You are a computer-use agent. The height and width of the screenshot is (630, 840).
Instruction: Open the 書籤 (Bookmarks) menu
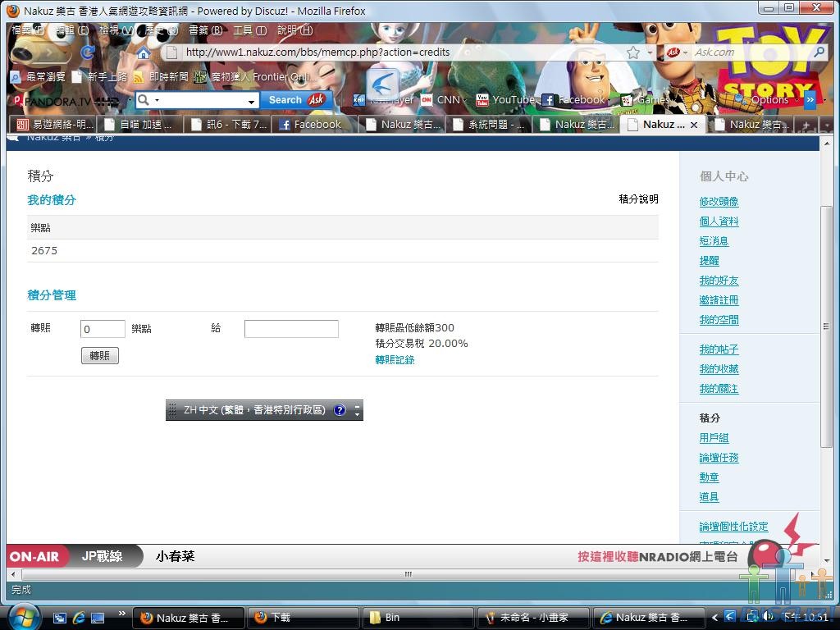point(204,30)
